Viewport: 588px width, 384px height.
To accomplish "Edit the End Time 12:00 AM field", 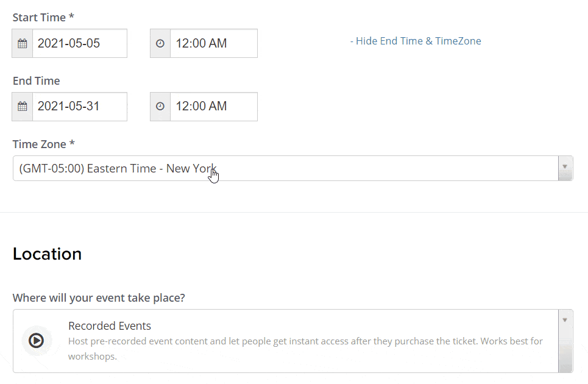I will click(x=213, y=107).
